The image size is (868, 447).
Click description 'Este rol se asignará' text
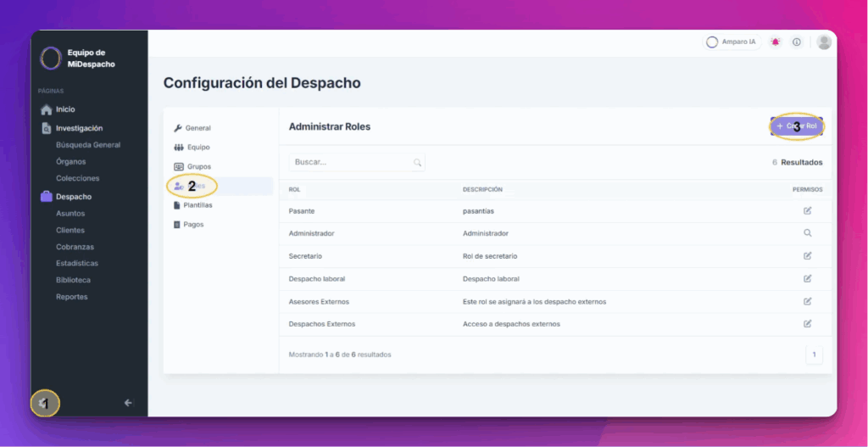(x=535, y=302)
